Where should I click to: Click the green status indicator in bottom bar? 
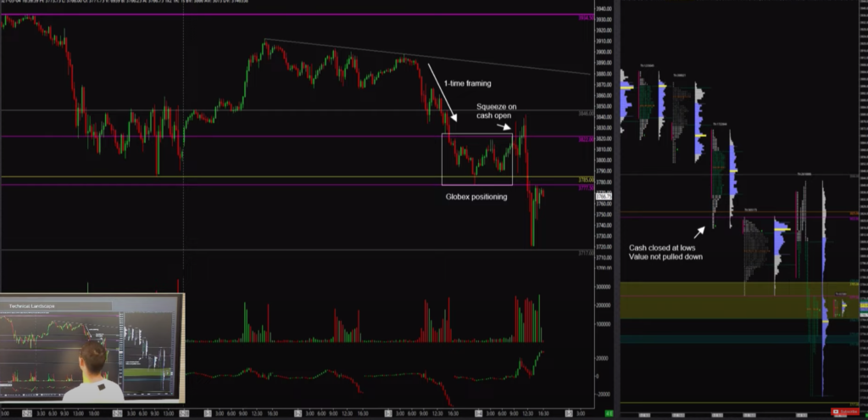(x=609, y=413)
